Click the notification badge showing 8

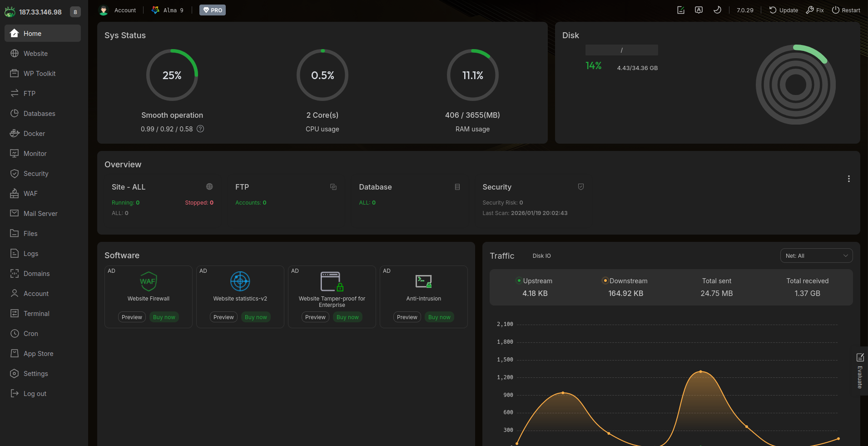click(75, 12)
